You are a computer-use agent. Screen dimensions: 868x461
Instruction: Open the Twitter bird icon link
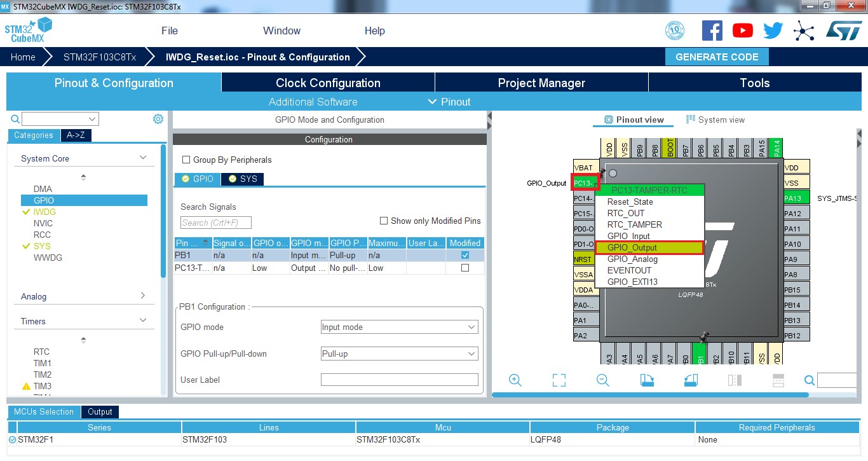point(773,31)
